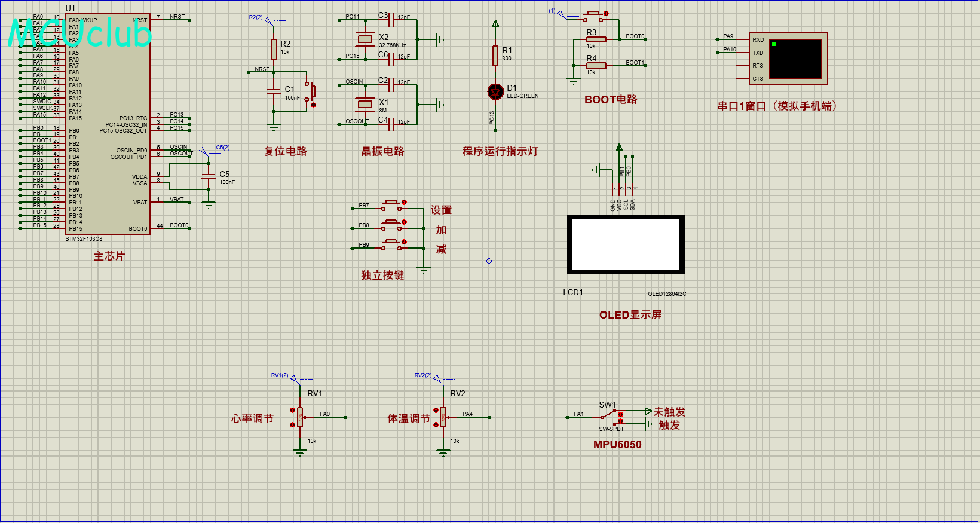Click the R2(2) voltage probe marker
Screen dimensions: 980x523
point(268,21)
